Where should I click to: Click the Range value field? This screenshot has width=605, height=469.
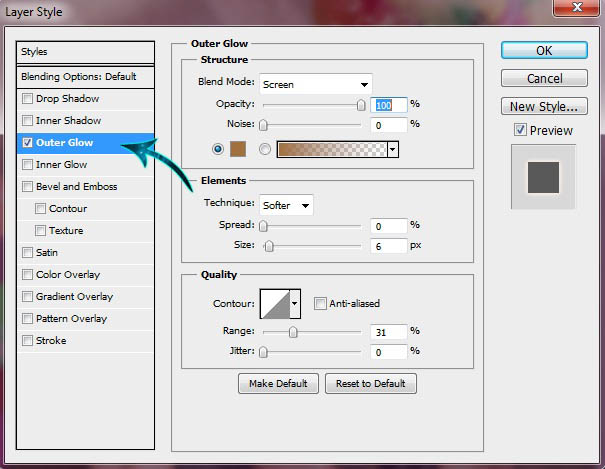(389, 332)
